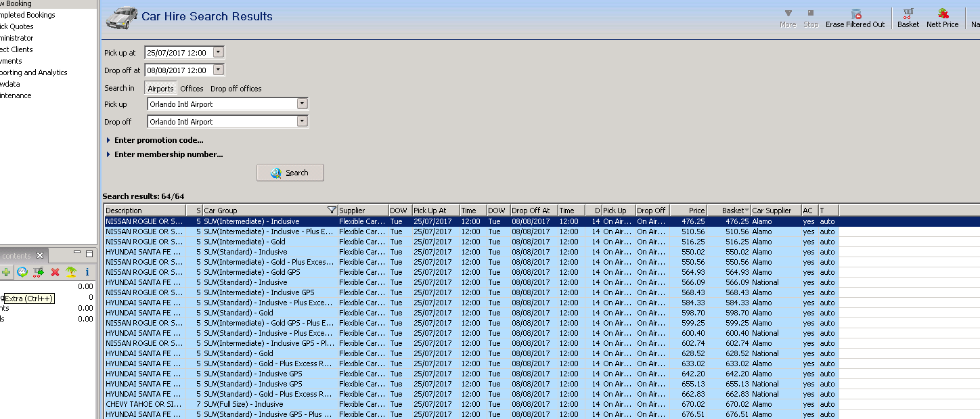The image size is (980, 419).
Task: Open the Drop off at date dropdown
Action: click(x=218, y=70)
